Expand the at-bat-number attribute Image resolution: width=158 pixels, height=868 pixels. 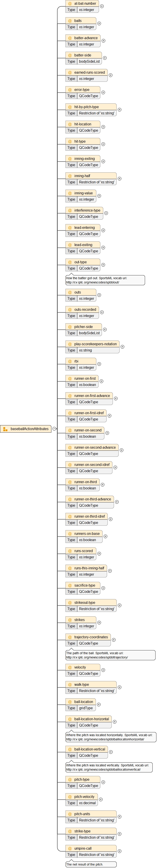(102, 6)
